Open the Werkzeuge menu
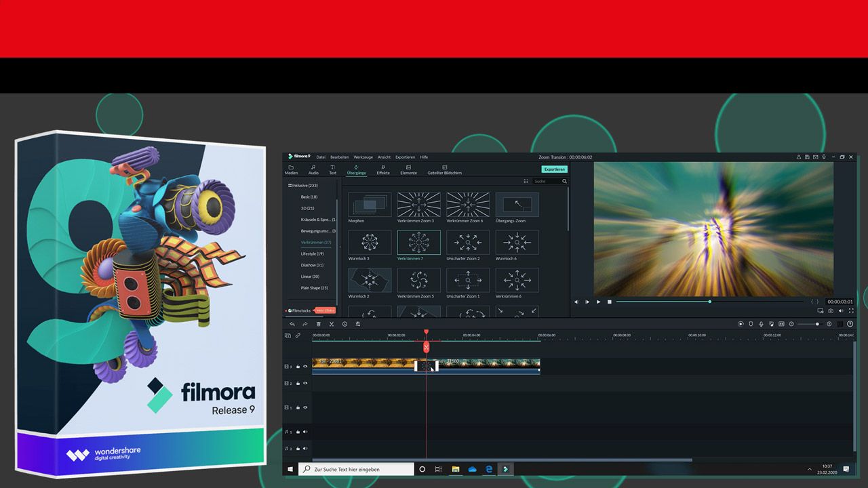Viewport: 868px width, 488px height. (x=363, y=157)
